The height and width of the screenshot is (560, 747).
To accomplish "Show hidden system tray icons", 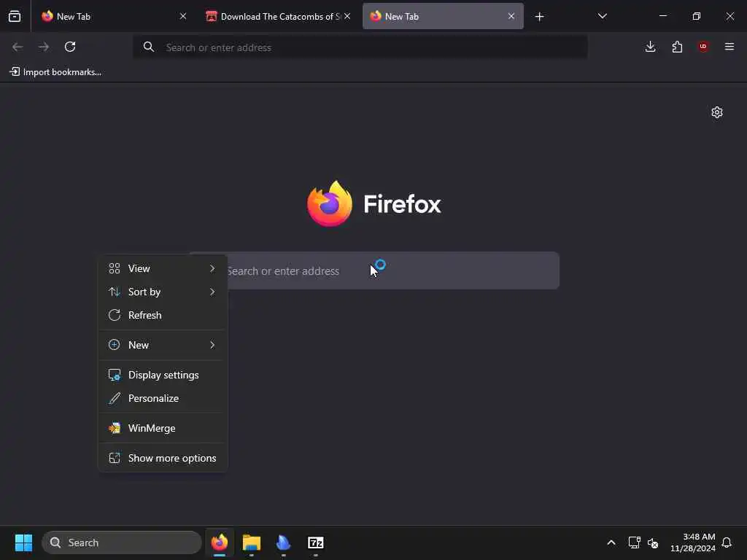I will pos(611,542).
